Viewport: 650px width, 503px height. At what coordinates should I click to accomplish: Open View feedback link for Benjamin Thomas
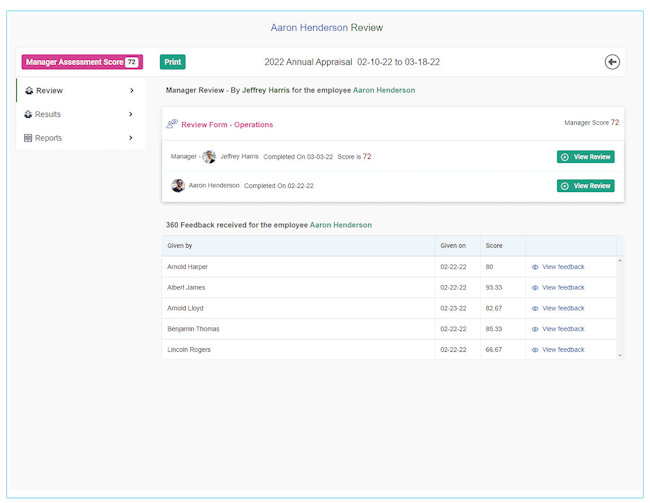[563, 329]
